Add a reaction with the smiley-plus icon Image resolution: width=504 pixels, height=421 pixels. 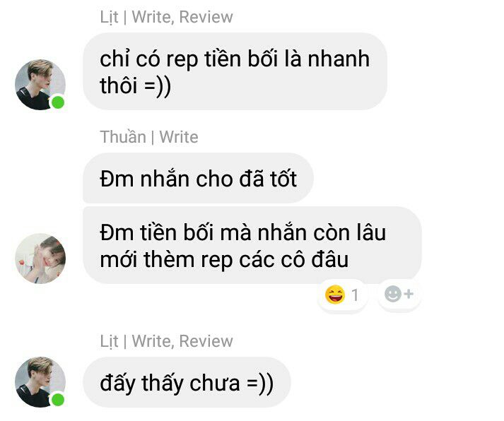click(x=399, y=294)
